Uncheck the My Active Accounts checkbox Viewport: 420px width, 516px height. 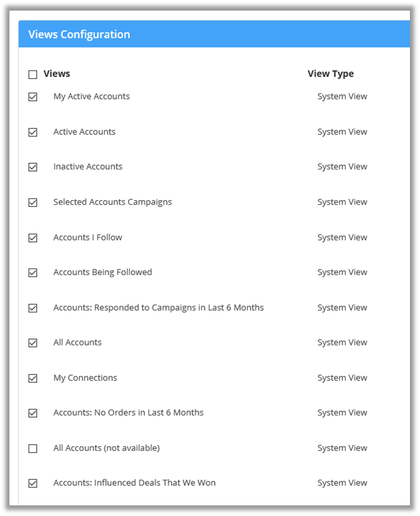33,97
